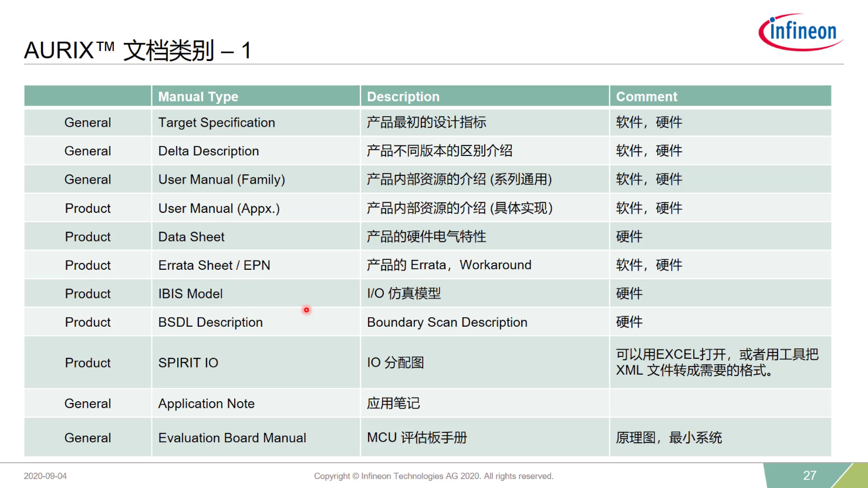Click the red laser pointer dot
868x488 pixels.
(306, 310)
